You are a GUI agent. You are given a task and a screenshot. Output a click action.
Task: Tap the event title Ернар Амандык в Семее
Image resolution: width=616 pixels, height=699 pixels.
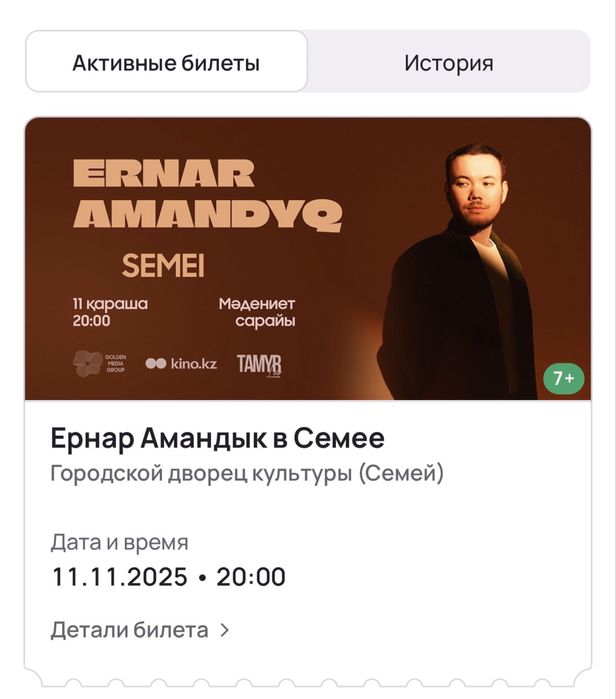point(217,438)
